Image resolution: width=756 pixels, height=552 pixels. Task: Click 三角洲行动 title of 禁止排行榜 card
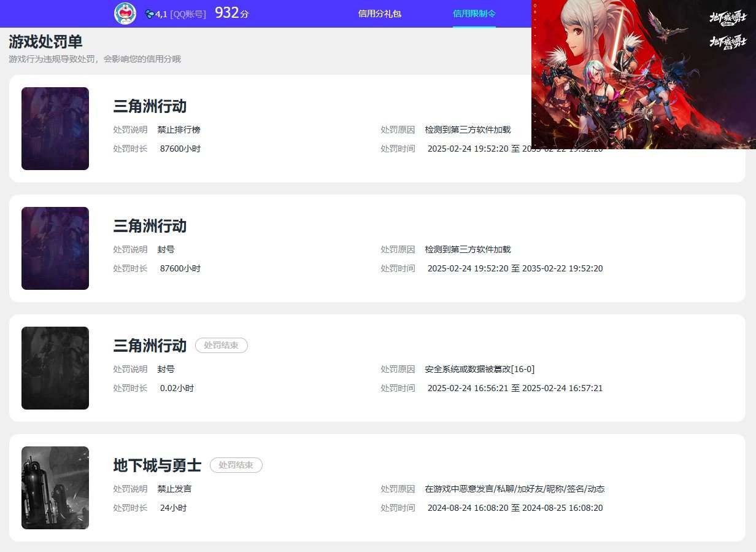pyautogui.click(x=150, y=106)
